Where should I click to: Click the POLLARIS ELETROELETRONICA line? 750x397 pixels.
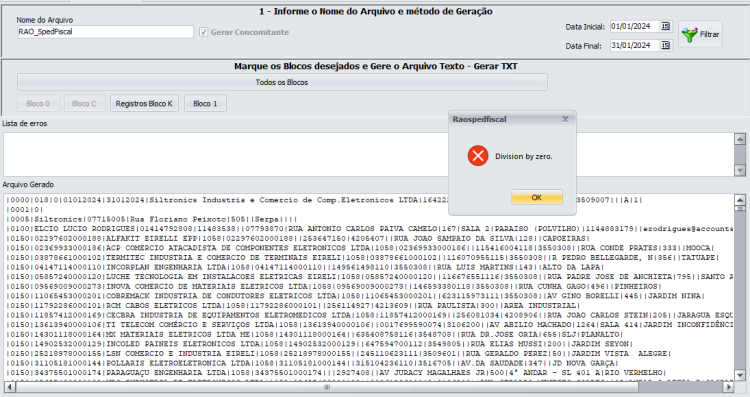(x=312, y=363)
